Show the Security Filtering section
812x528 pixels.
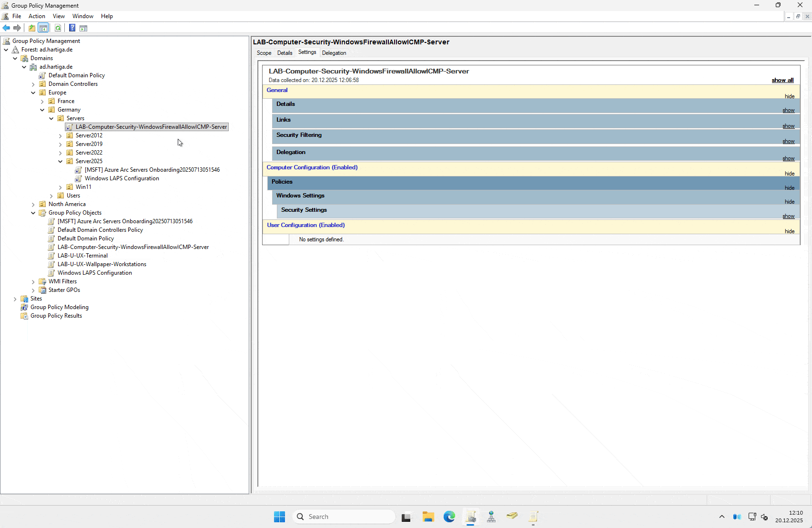788,141
